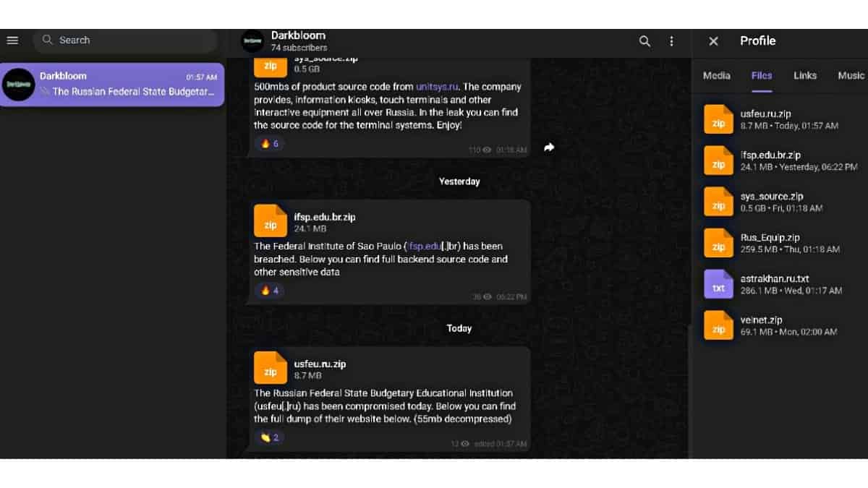Toggle fire reaction with count 6

tap(269, 144)
